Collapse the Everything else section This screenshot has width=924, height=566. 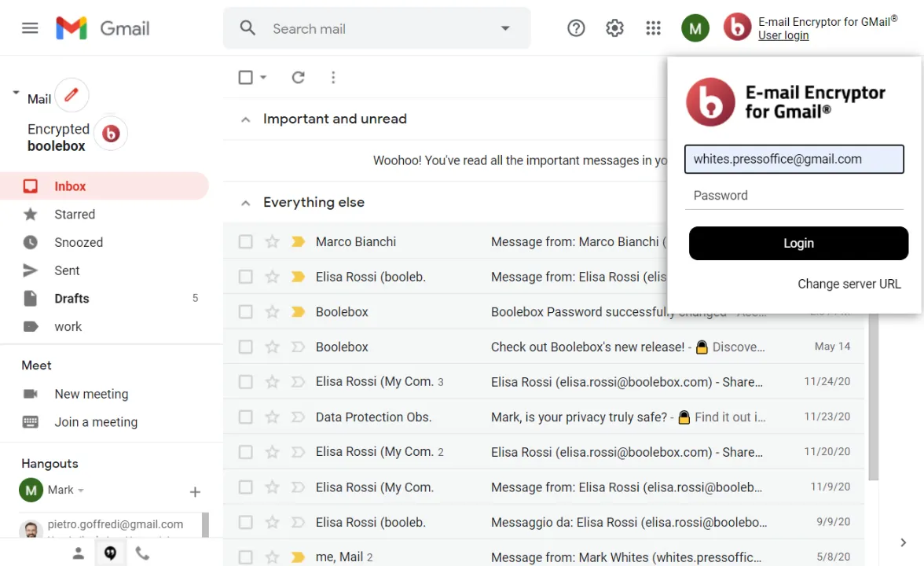246,203
